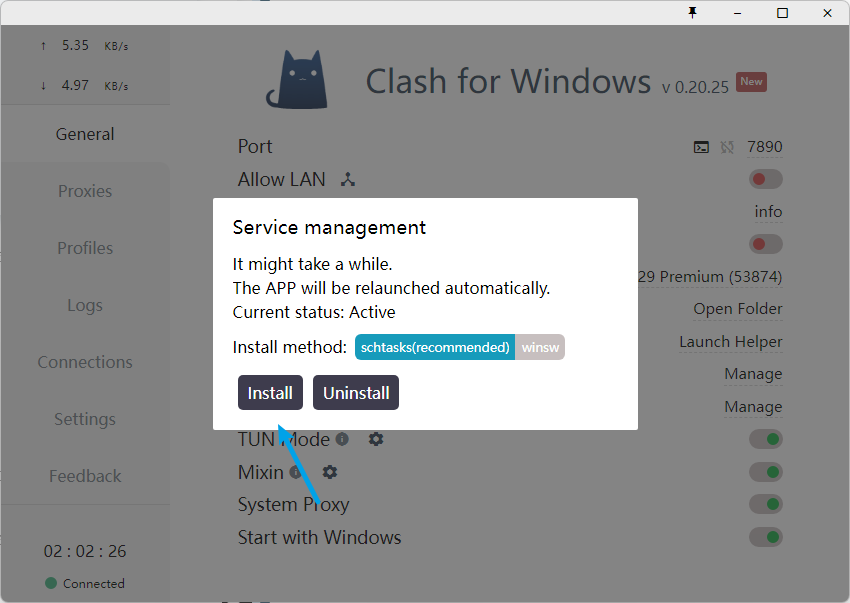
Task: Toggle the Allow LAN switch
Action: [765, 180]
